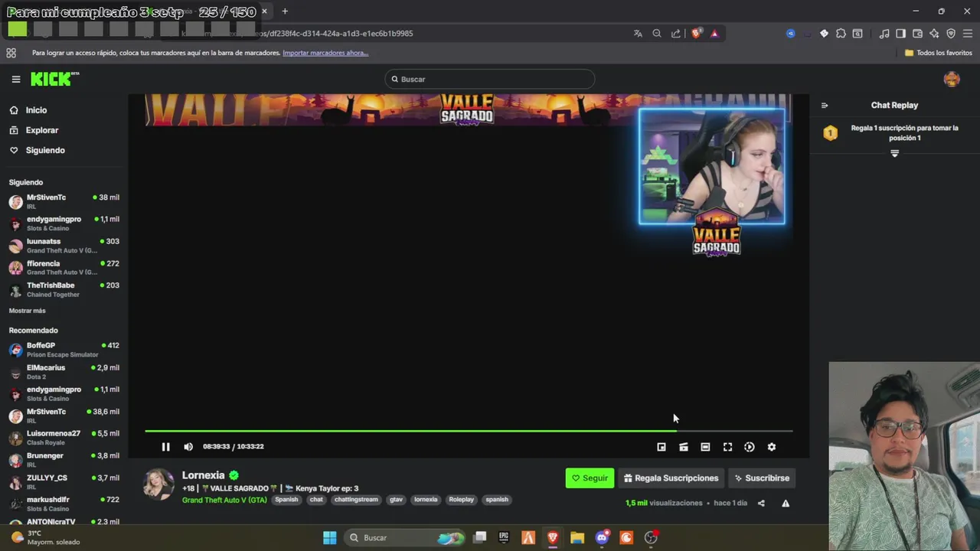Viewport: 980px width, 551px height.
Task: Report the video with warning icon
Action: pyautogui.click(x=786, y=504)
